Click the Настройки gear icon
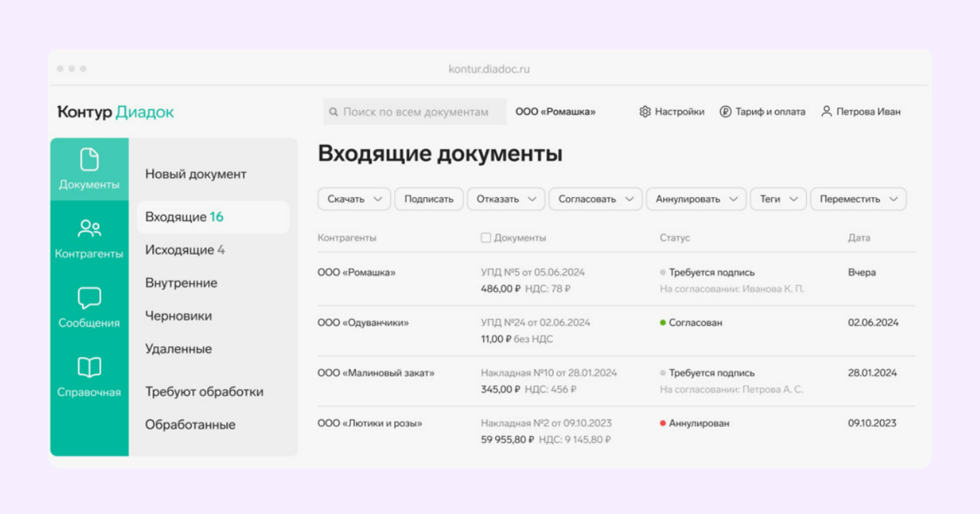The width and height of the screenshot is (980, 514). click(x=645, y=112)
